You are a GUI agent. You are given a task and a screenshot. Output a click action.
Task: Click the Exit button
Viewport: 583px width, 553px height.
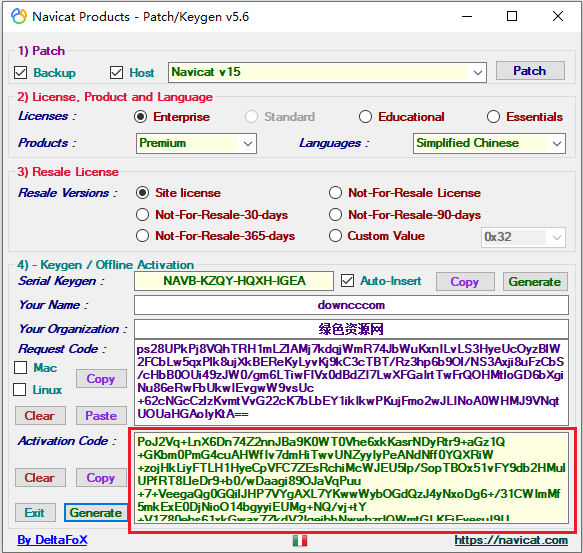click(35, 513)
